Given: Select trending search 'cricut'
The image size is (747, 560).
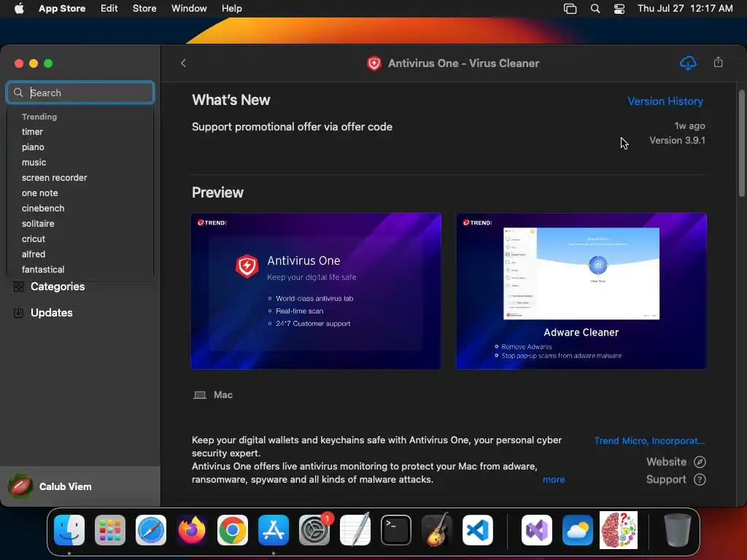Looking at the screenshot, I should (34, 239).
